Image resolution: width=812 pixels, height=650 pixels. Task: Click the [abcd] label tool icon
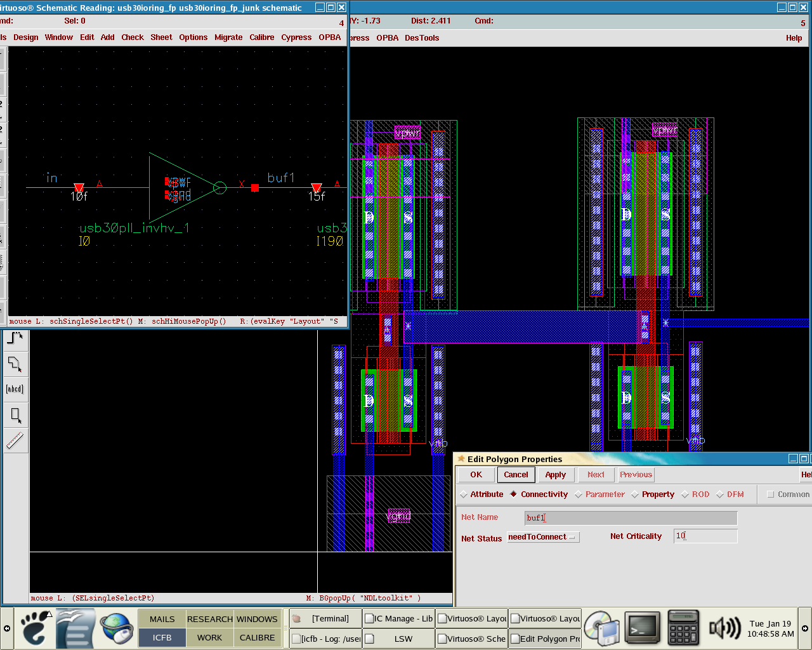[15, 389]
